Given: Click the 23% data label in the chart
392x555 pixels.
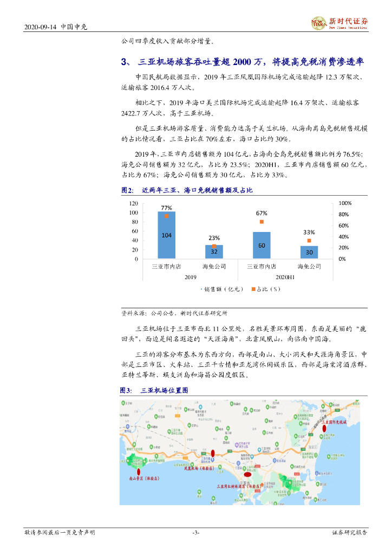Looking at the screenshot, I should click(214, 238).
